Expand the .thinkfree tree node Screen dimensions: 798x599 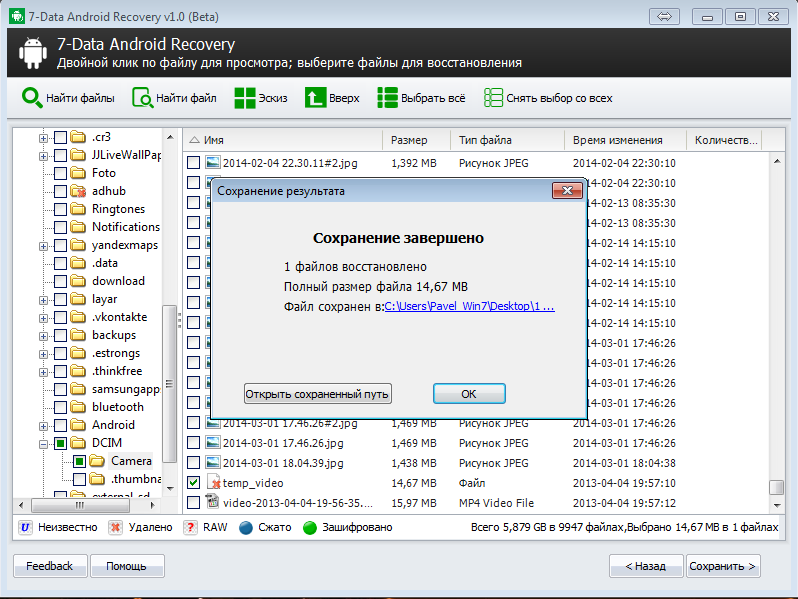click(43, 372)
